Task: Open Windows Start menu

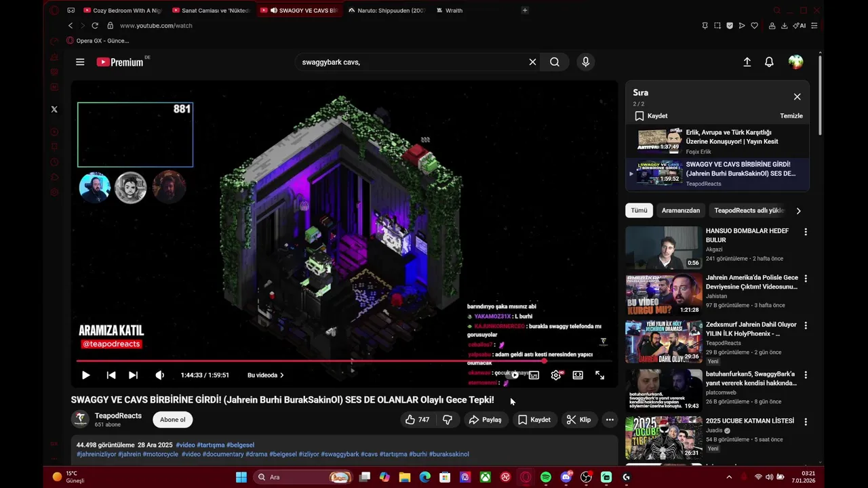Action: coord(241,477)
